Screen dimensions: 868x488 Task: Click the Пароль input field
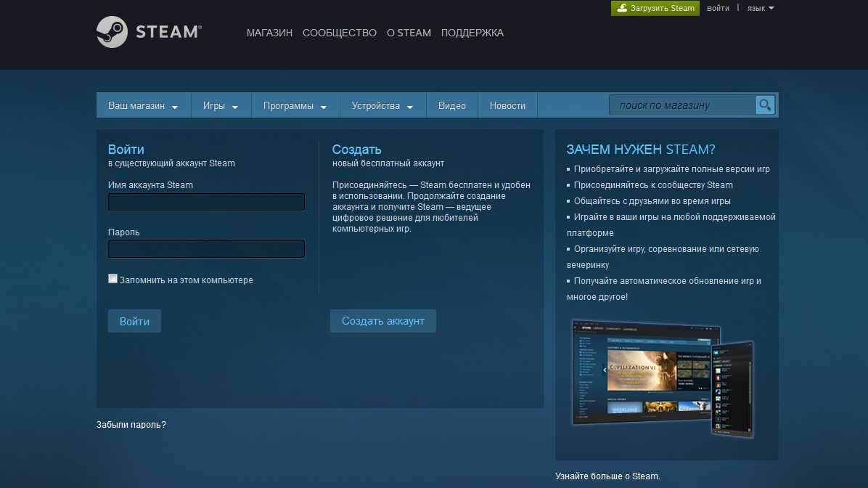[207, 248]
